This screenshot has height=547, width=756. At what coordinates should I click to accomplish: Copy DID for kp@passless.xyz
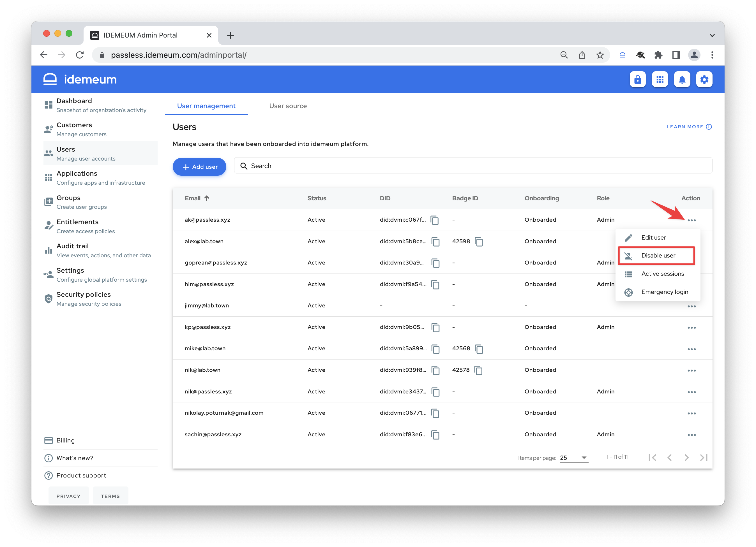(435, 328)
